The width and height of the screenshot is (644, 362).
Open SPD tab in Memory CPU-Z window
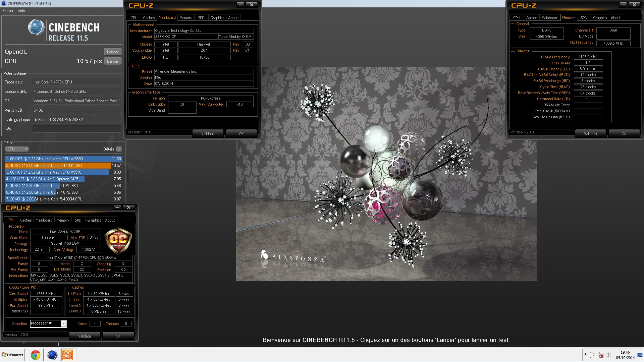pos(584,18)
